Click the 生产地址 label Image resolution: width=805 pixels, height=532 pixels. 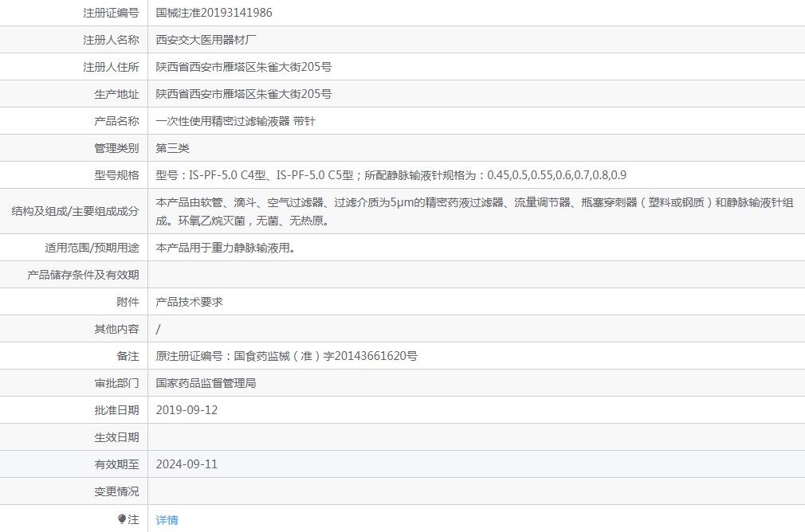coord(116,95)
